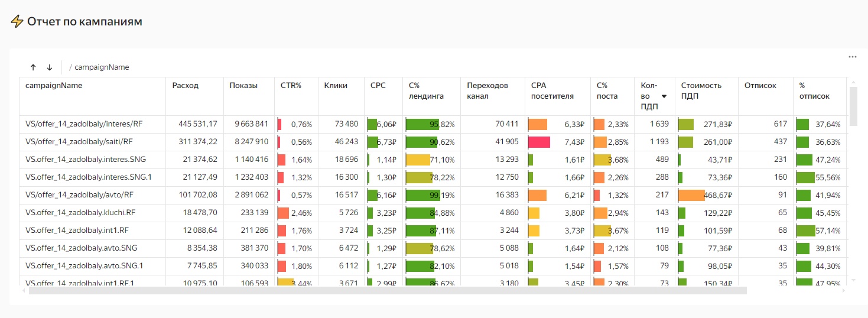Select row VS/offer_14_zadolbaly/saiti/RF
868x318 pixels.
(433, 142)
